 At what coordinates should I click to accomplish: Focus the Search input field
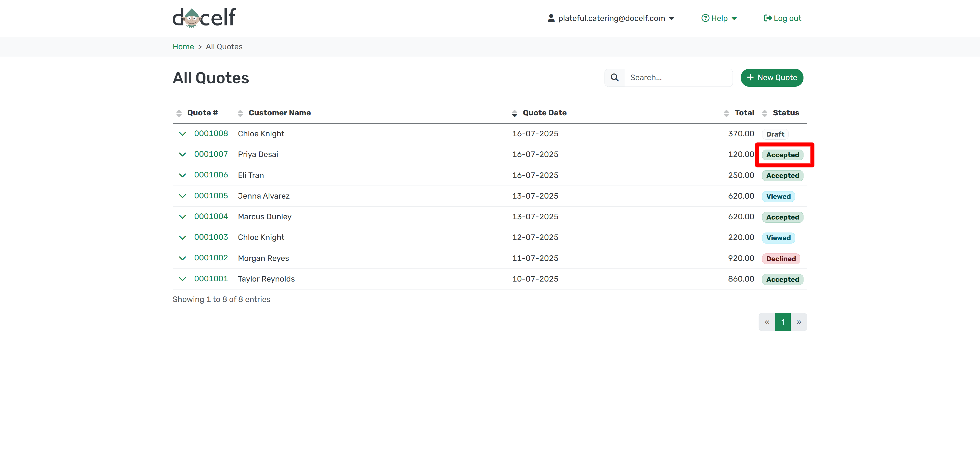[678, 78]
